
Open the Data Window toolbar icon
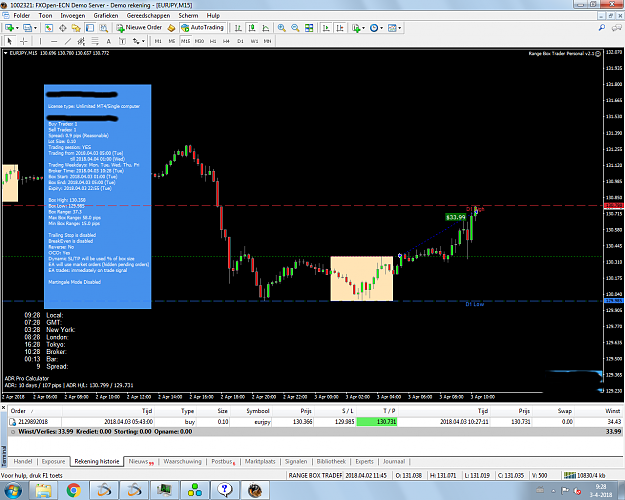(x=63, y=28)
